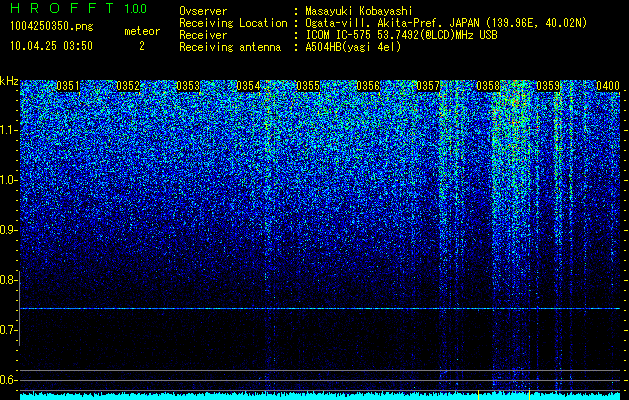Click the 0.6 kHz axis label

(x=9, y=380)
